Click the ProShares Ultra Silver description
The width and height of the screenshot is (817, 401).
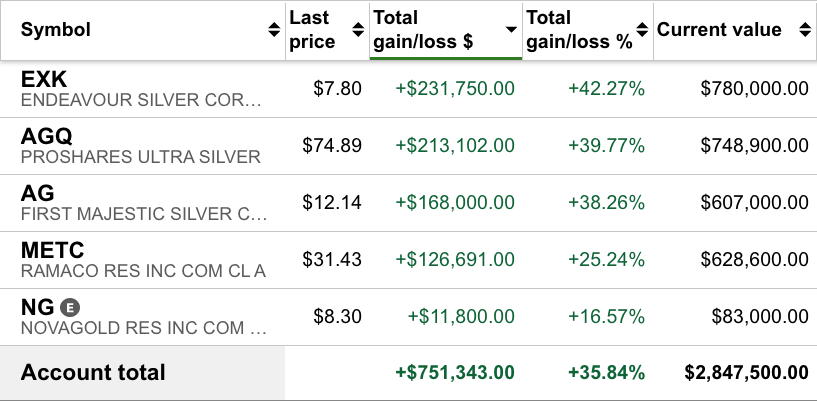(x=141, y=157)
